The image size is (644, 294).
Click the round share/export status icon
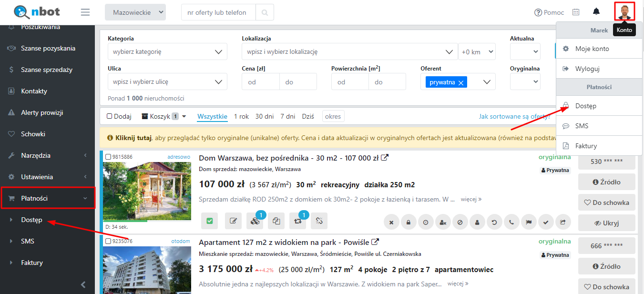pos(563,222)
